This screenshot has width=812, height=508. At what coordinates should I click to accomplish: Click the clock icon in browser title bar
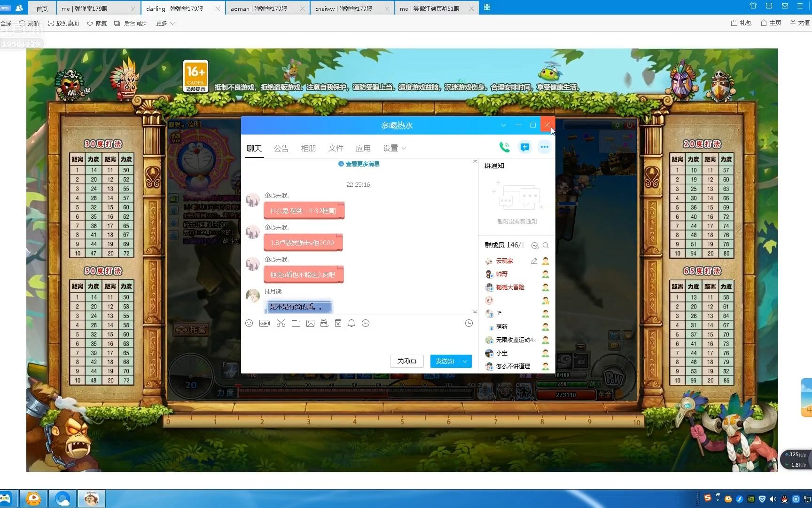(769, 6)
